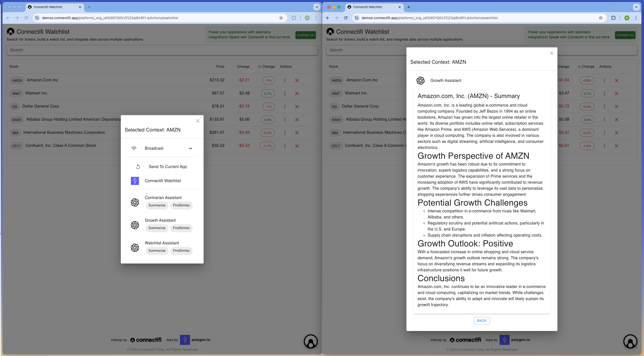Click $261.07 IBM price in left window
The height and width of the screenshot is (356, 644).
[x=217, y=132]
